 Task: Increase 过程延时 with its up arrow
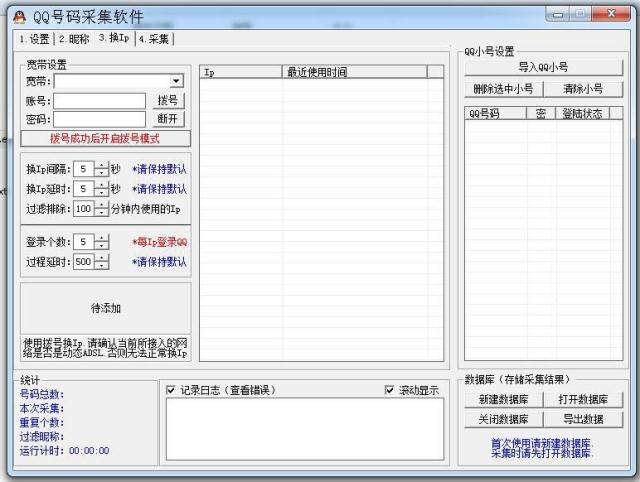point(101,258)
